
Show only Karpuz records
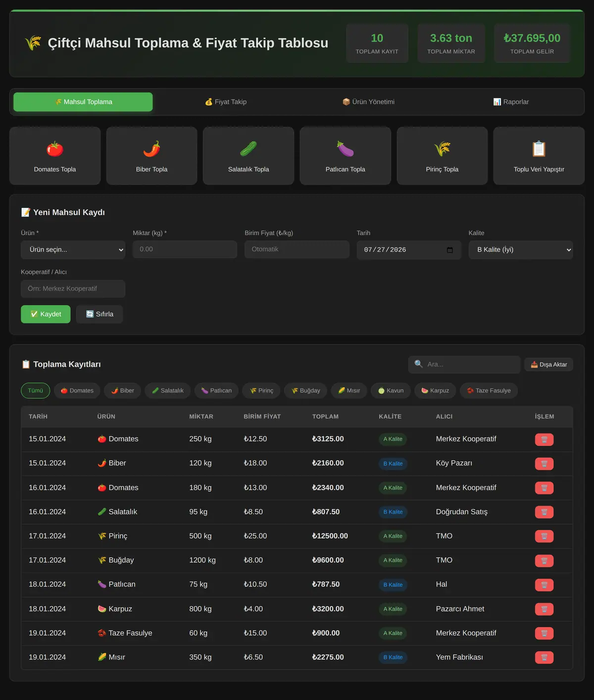(435, 390)
